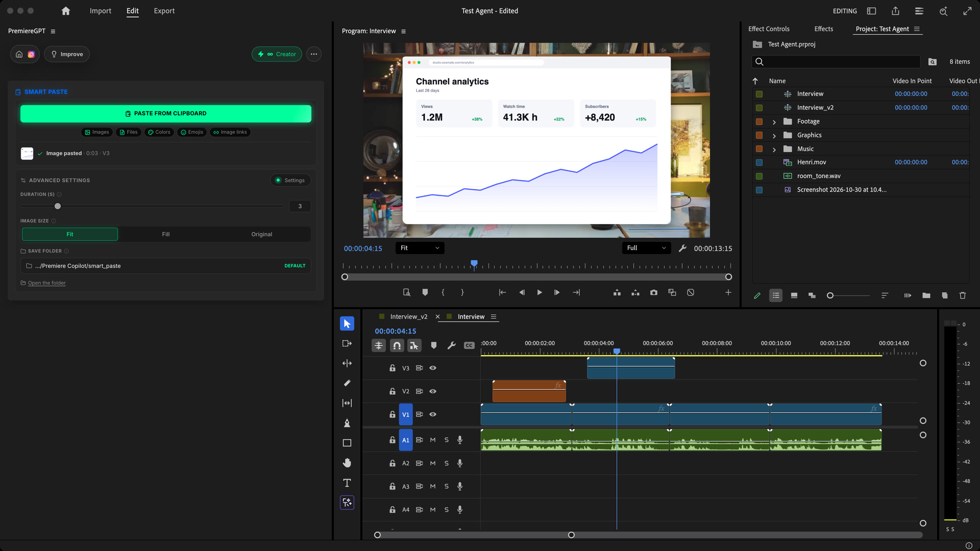Image resolution: width=980 pixels, height=551 pixels.
Task: Open the folder link
Action: pos(47,283)
